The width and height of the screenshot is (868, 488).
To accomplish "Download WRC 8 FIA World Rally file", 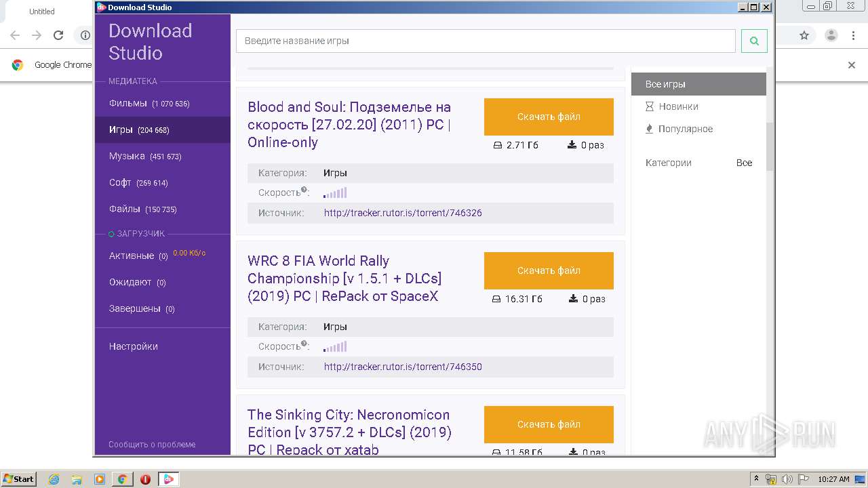I will 549,270.
